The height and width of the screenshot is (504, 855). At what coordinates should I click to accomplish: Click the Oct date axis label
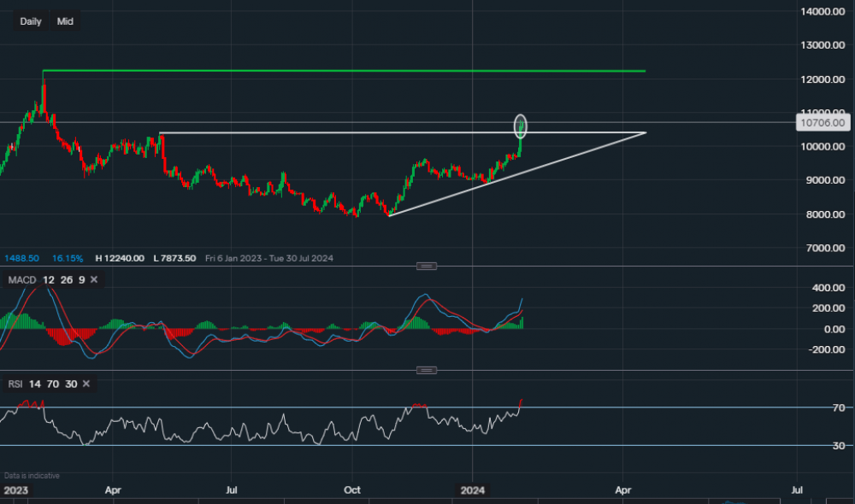point(352,491)
